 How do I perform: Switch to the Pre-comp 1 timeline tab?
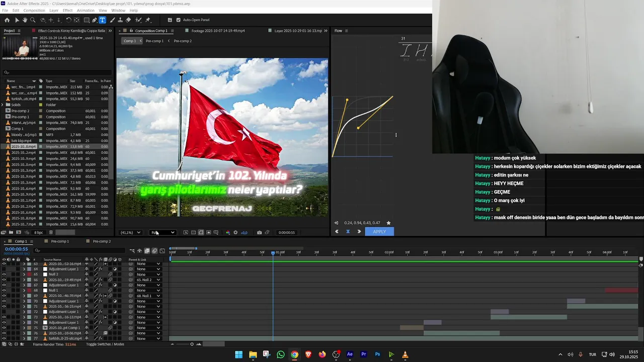point(60,241)
